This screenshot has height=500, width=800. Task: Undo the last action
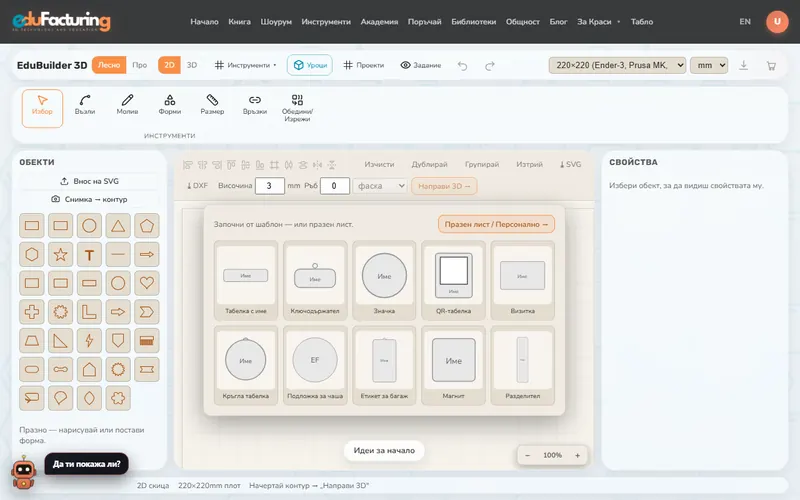click(463, 66)
